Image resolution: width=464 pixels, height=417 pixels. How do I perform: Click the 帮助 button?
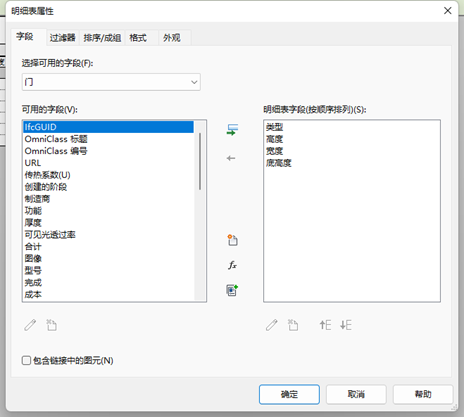click(x=423, y=394)
